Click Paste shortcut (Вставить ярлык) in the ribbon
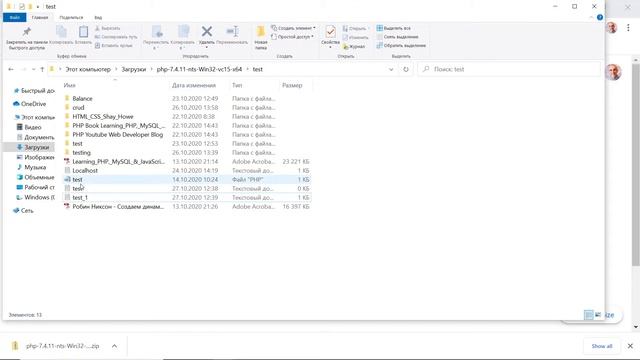The image size is (640, 360). [x=114, y=45]
